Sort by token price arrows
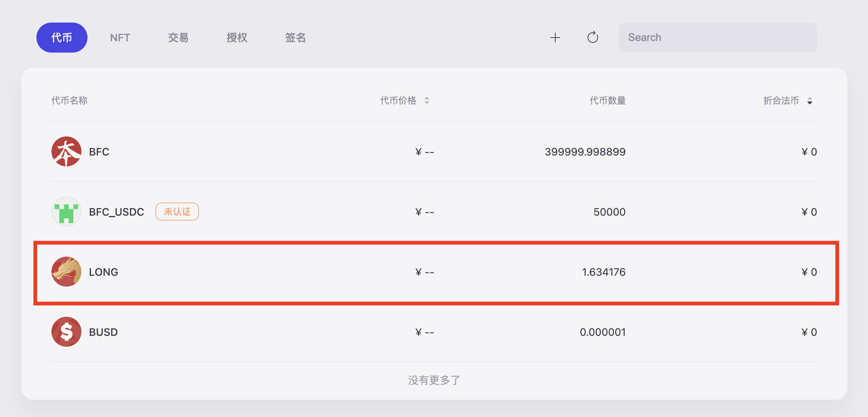 point(427,100)
